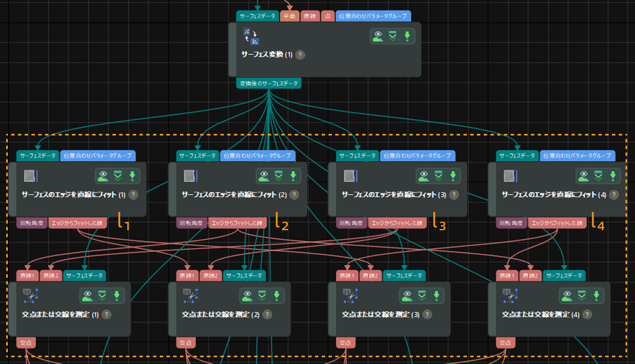Open help for サーフェスのエッジを直線にフィット (1)
The image size is (635, 364).
133,194
